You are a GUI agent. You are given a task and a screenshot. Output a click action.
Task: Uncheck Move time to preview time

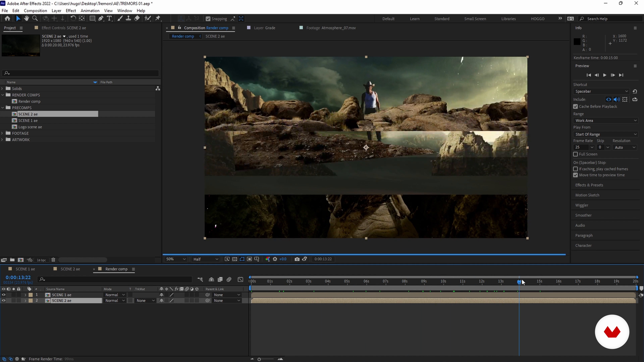point(576,175)
